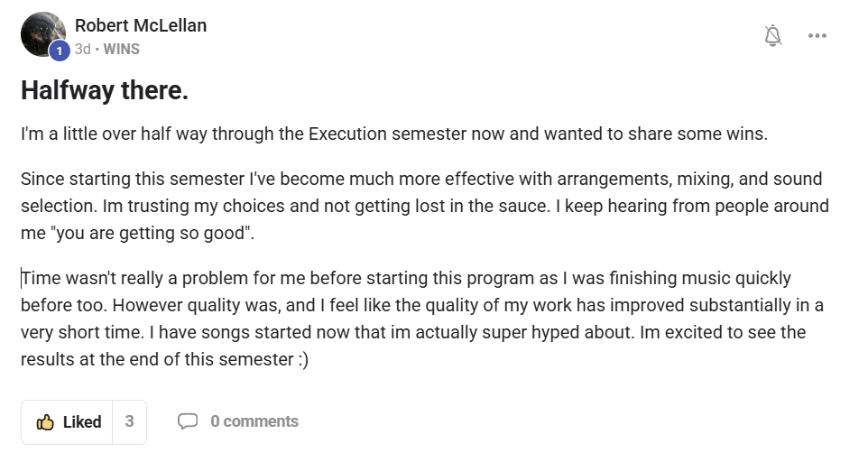This screenshot has height=462, width=868.
Task: Toggle post notifications with the bell icon
Action: pos(772,36)
